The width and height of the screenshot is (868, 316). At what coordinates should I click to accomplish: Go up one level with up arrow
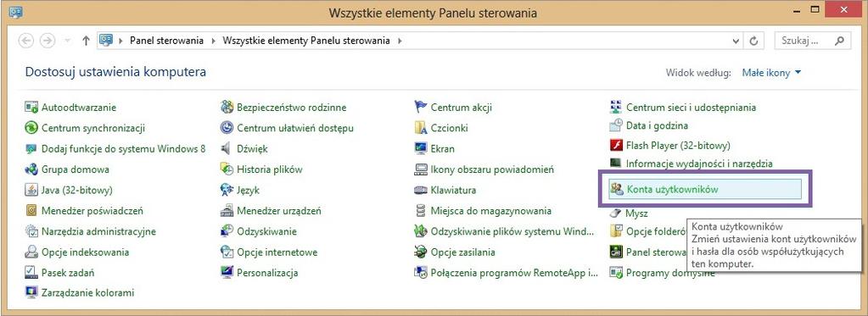point(86,41)
